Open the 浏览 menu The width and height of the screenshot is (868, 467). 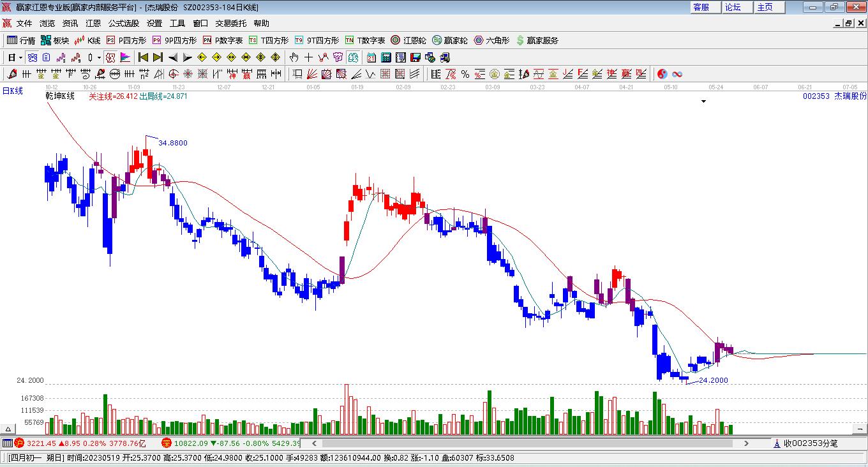[x=47, y=24]
